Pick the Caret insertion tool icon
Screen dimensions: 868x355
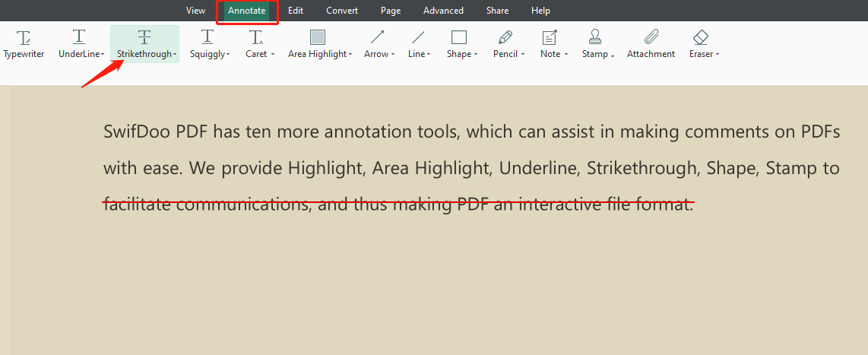click(x=257, y=37)
